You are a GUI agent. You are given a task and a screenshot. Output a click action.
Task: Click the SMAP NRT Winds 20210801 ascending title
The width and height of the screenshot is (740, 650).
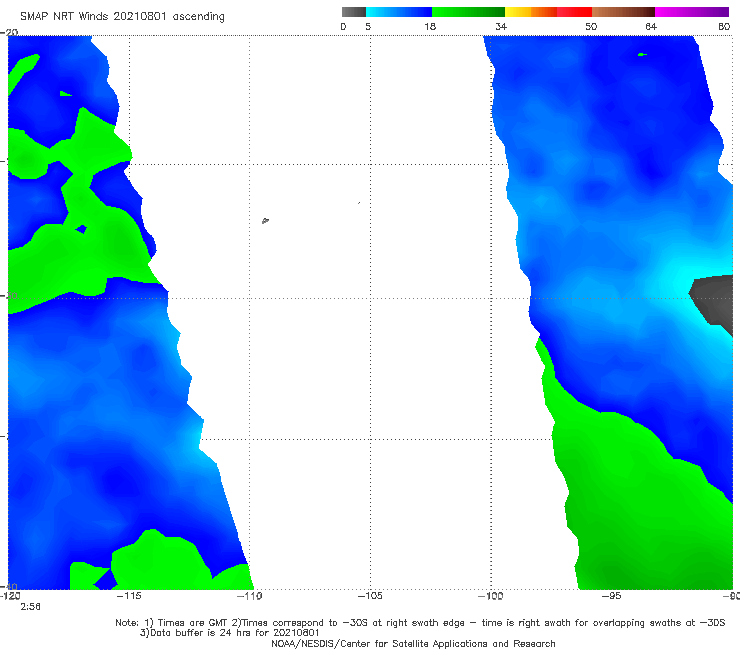tap(122, 17)
